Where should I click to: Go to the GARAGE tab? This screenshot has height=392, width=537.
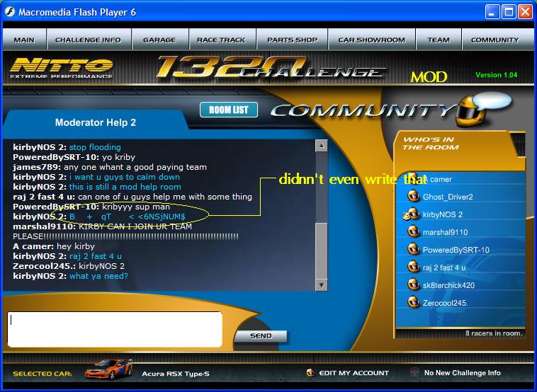tap(159, 40)
